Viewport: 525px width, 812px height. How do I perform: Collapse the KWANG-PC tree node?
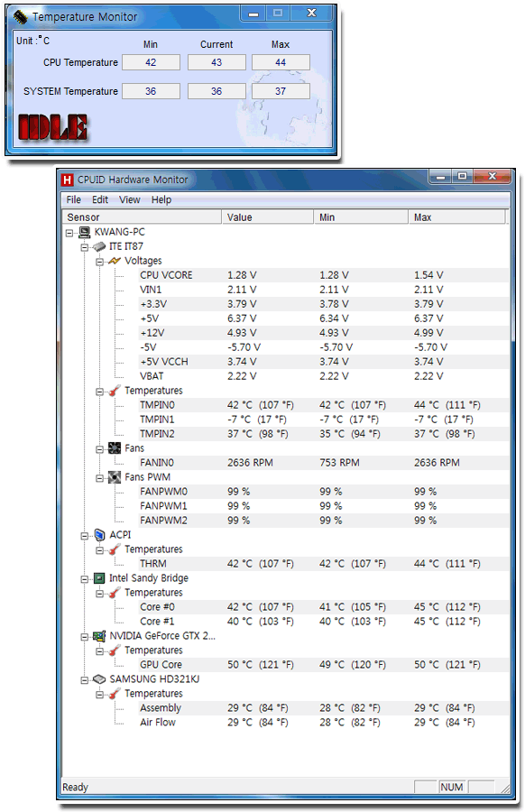[69, 233]
